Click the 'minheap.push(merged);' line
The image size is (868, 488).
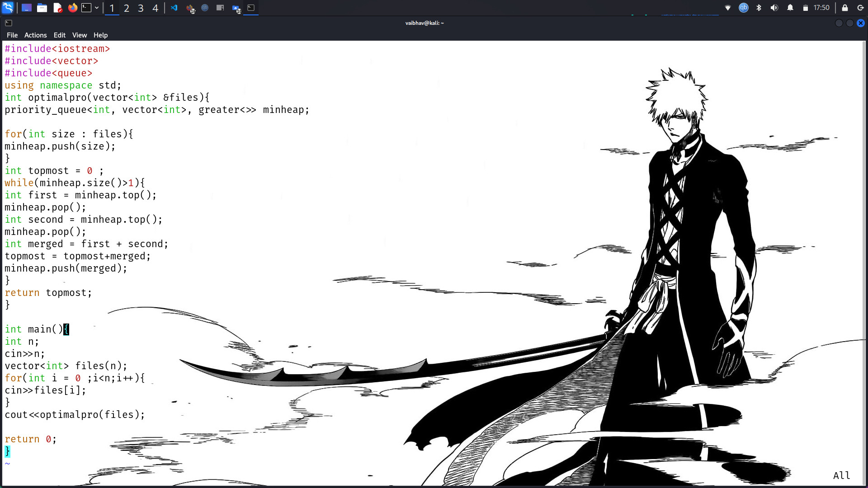[x=66, y=268]
